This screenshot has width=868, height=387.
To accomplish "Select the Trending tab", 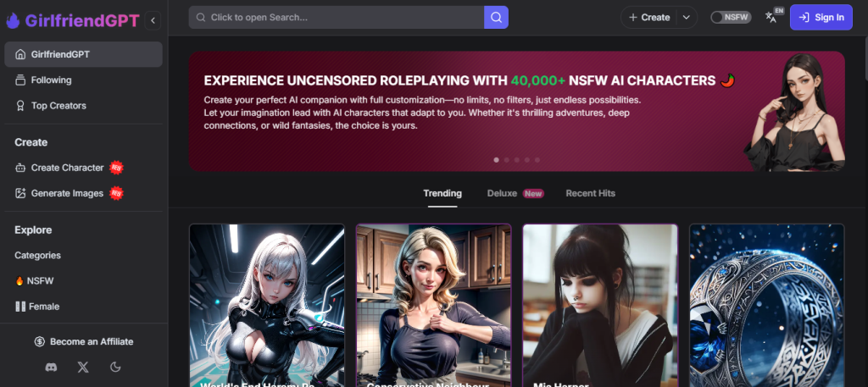I will (x=442, y=193).
